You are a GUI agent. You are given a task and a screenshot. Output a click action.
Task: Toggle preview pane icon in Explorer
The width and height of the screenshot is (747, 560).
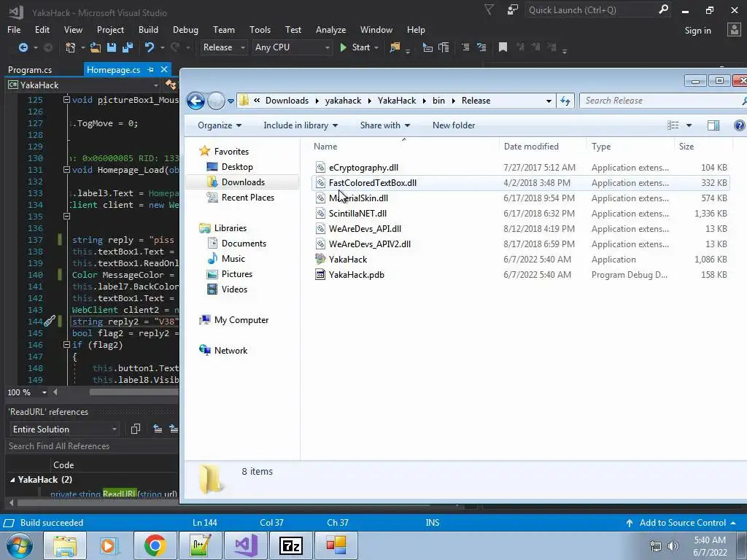(713, 125)
